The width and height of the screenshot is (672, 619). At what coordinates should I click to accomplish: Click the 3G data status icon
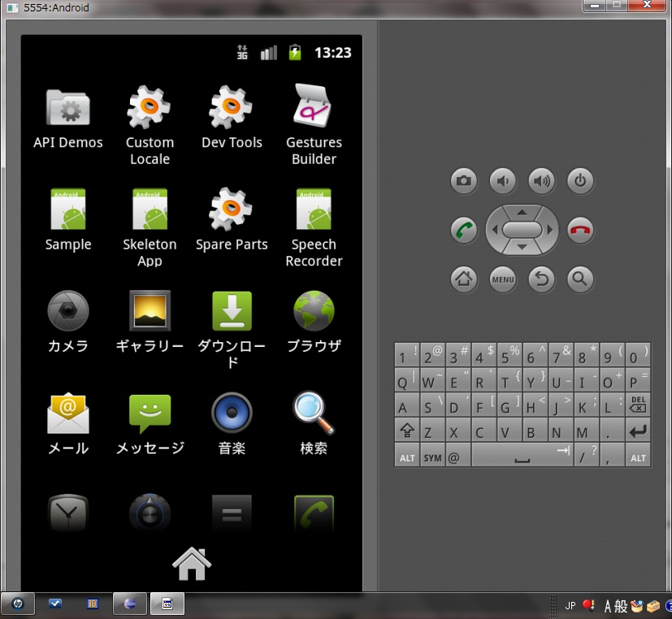click(242, 52)
